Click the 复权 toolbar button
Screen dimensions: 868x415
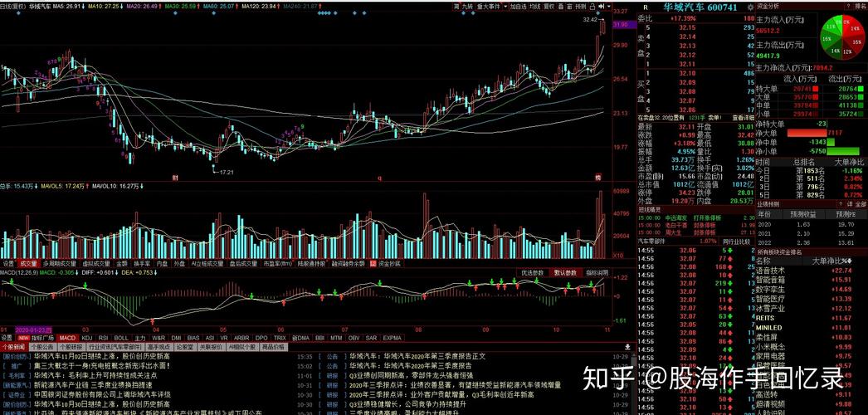point(549,7)
